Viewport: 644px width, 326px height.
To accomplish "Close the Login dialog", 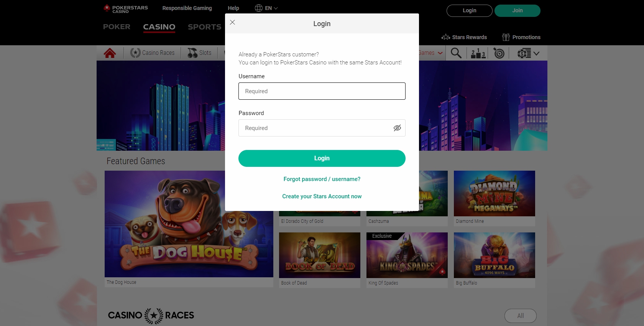I will [x=232, y=22].
